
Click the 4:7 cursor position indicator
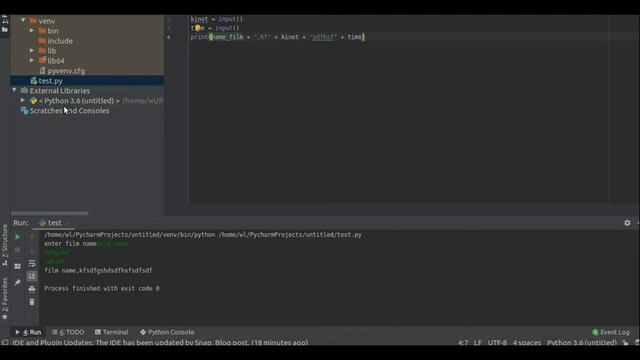point(463,343)
